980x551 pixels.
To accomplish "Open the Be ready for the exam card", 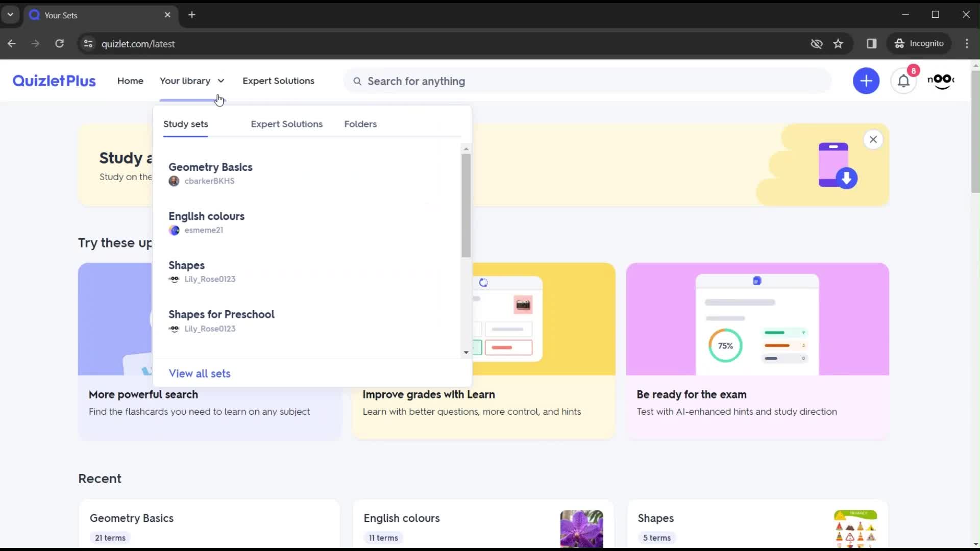I will click(x=757, y=350).
